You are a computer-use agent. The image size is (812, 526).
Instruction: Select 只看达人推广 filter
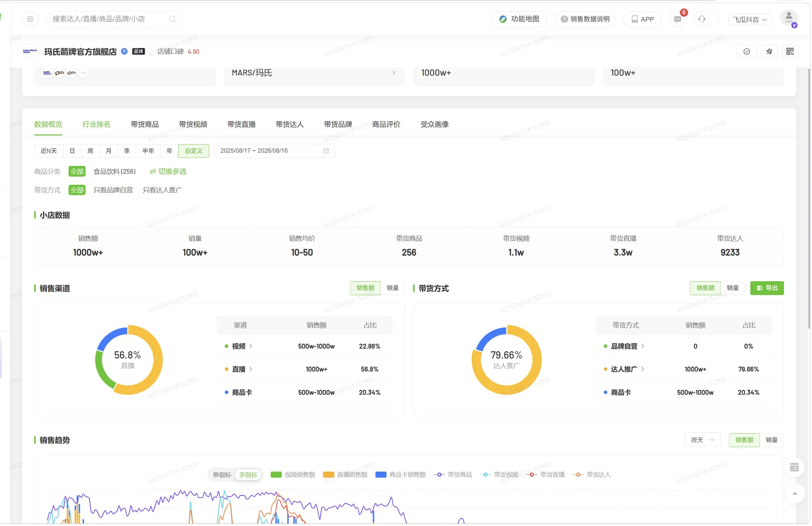click(162, 190)
